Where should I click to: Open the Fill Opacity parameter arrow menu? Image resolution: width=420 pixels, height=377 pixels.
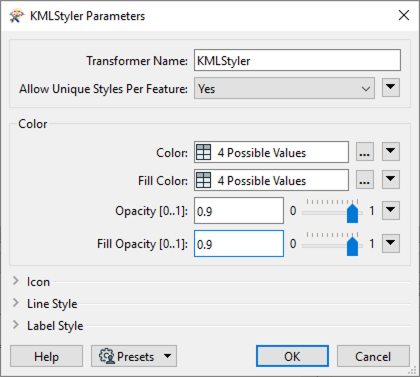pos(391,243)
